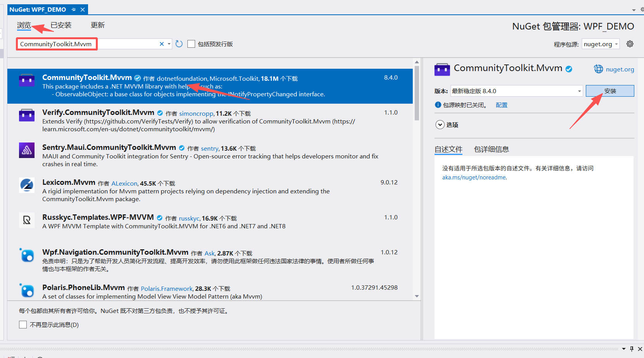
Task: Enable the 包括预发行版 checkbox
Action: [x=191, y=44]
